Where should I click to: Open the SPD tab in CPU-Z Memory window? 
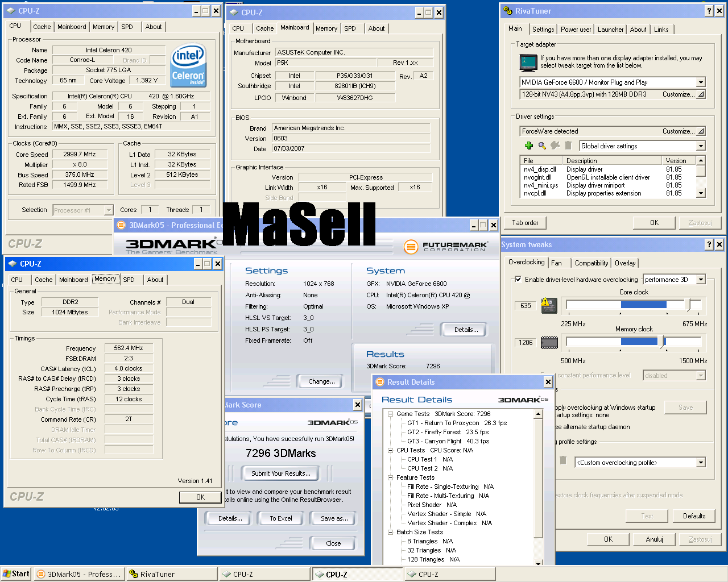pyautogui.click(x=129, y=280)
